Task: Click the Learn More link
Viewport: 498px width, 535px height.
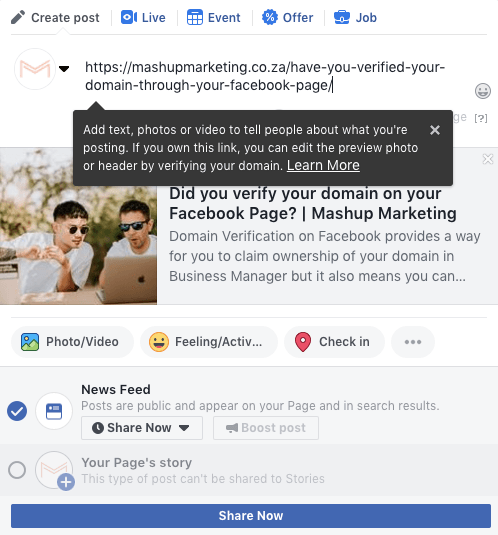Action: [x=323, y=165]
